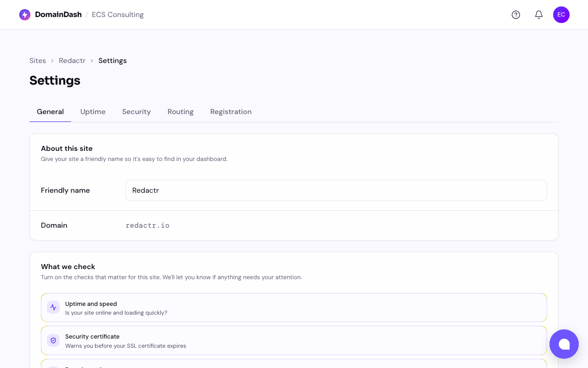Open the EC account avatar menu
Image resolution: width=588 pixels, height=368 pixels.
click(561, 14)
